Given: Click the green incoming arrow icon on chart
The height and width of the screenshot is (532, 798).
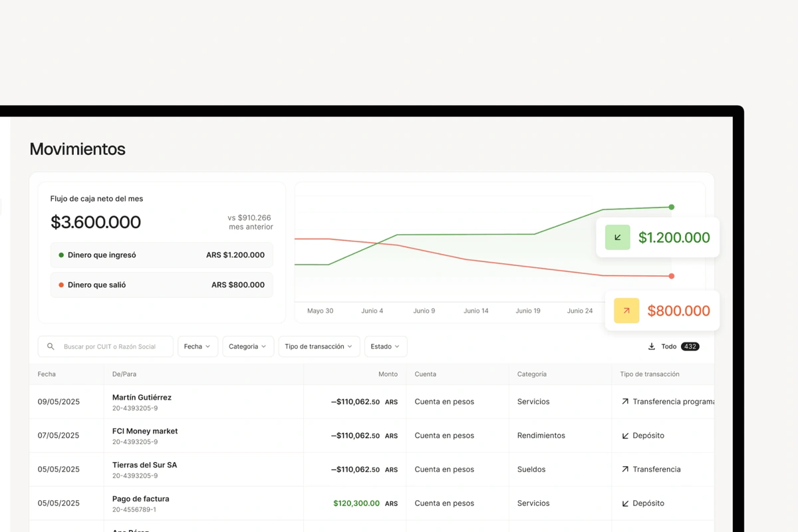Looking at the screenshot, I should [x=618, y=237].
